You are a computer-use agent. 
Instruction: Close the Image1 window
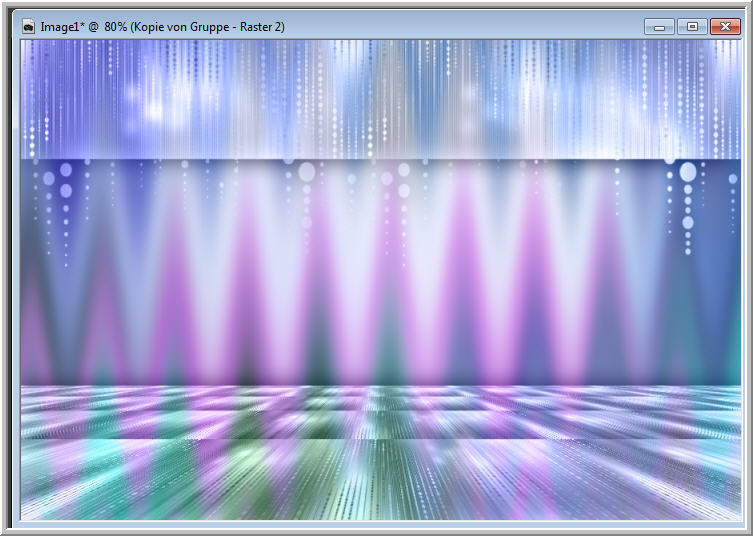[x=725, y=27]
